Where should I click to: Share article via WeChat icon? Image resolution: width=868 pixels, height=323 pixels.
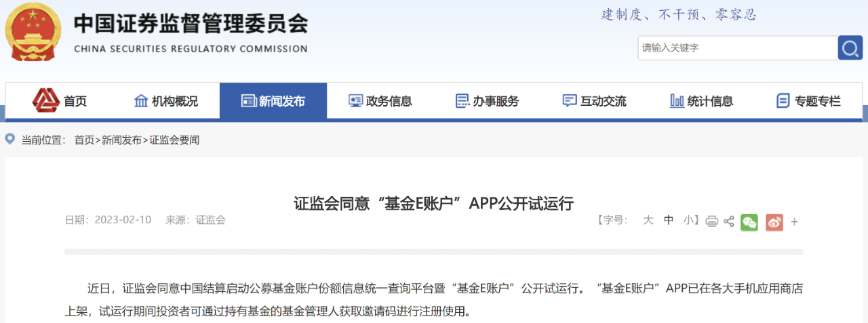tap(749, 222)
